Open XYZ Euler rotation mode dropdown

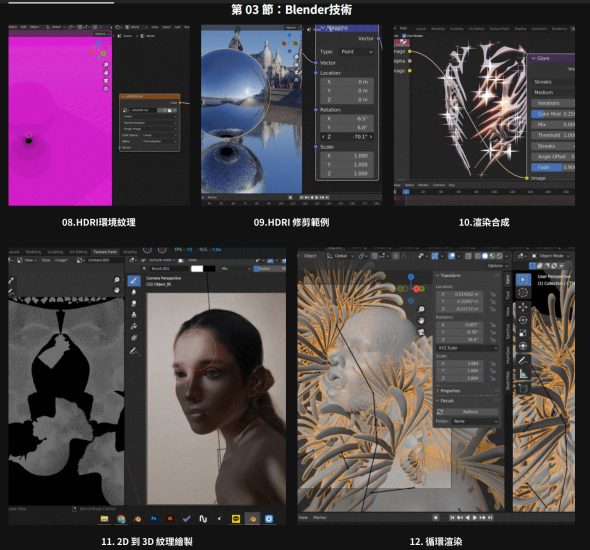pyautogui.click(x=467, y=348)
